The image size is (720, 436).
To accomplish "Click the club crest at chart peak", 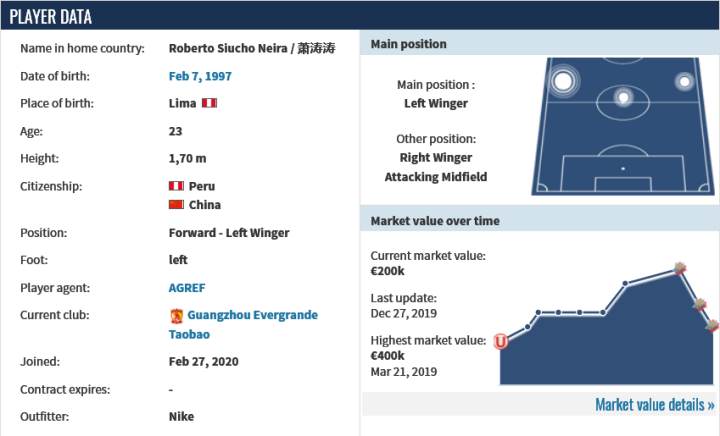I will [x=681, y=267].
